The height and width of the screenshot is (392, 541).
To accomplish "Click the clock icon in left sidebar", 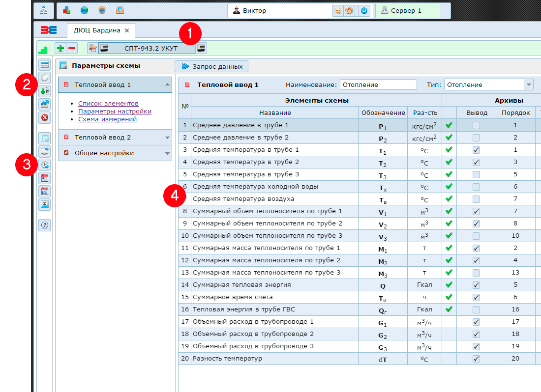I will 45,165.
